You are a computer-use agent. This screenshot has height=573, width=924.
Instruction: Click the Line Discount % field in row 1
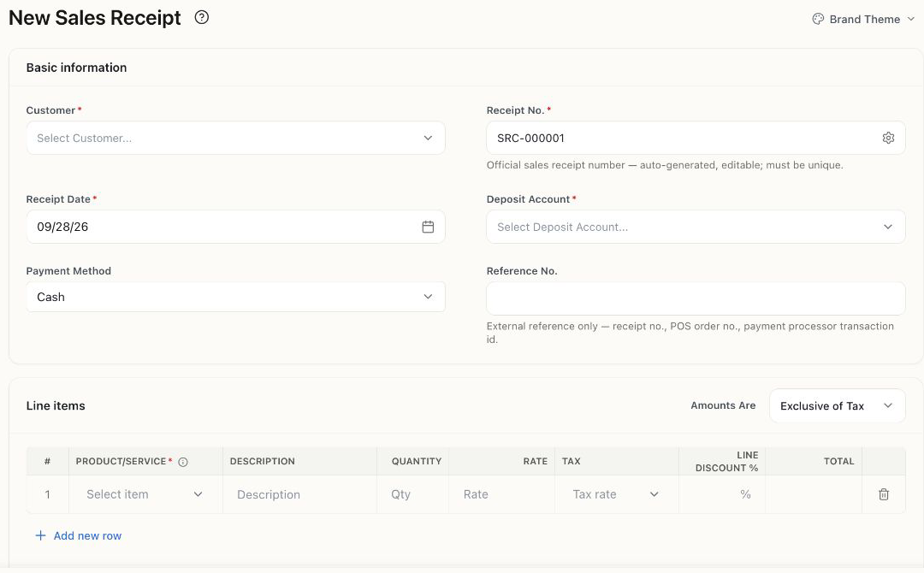pyautogui.click(x=722, y=494)
